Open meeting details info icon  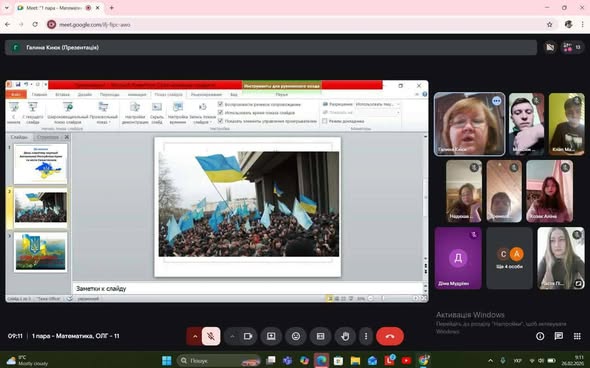[540, 336]
